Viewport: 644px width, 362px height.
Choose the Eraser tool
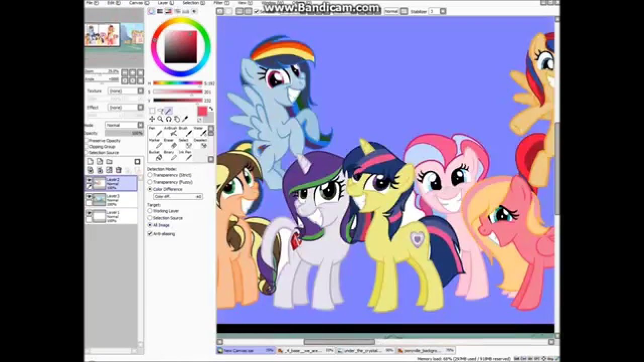171,143
